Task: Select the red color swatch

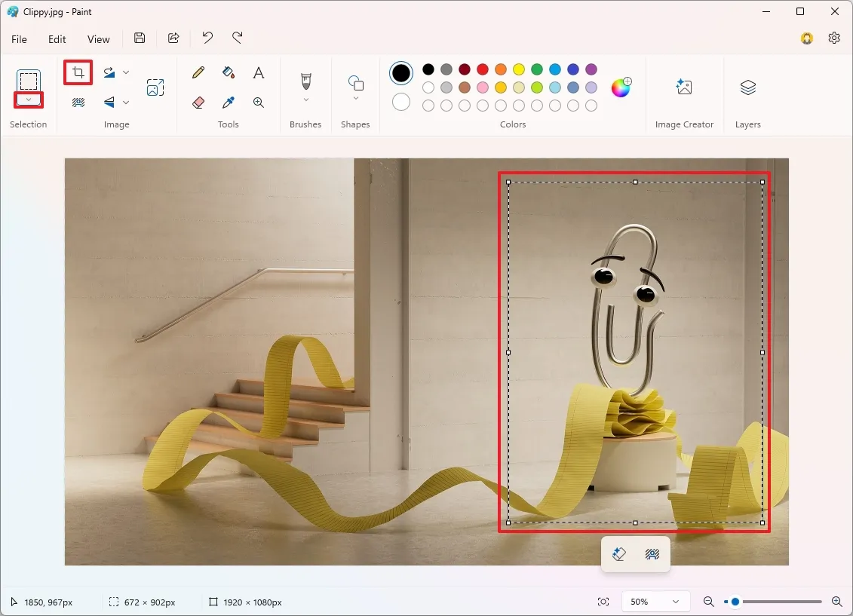Action: point(482,69)
